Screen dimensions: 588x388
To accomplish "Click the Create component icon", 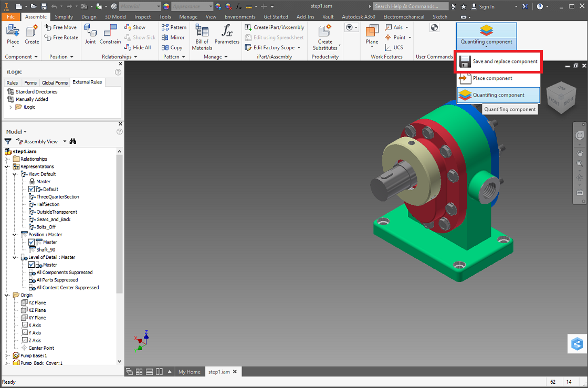I will [x=31, y=31].
